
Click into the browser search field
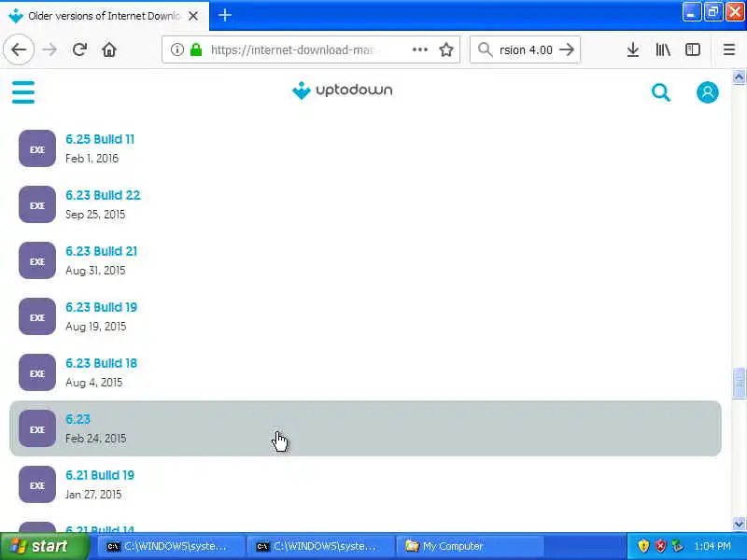526,49
